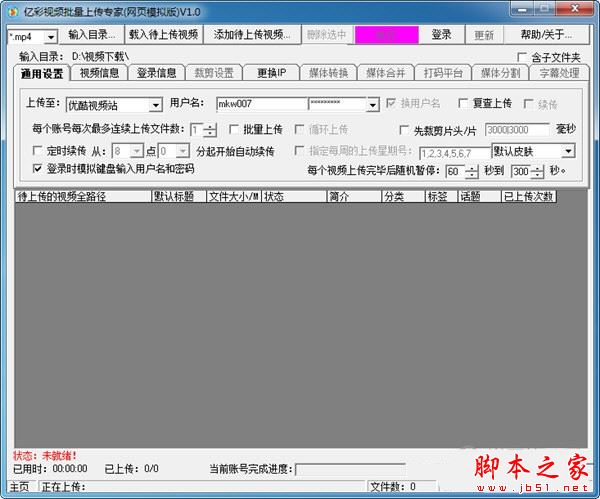Open 裁剪设置 tab
Image resolution: width=600 pixels, height=499 pixels.
pos(214,73)
